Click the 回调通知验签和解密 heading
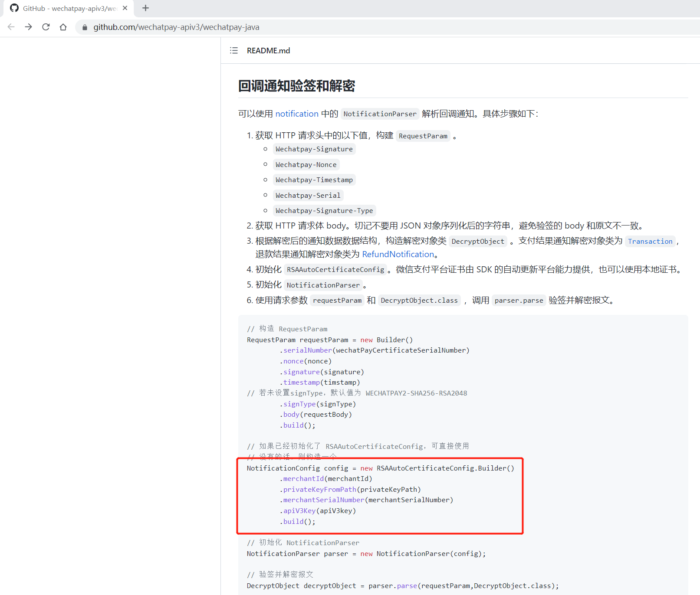700x595 pixels. tap(297, 86)
